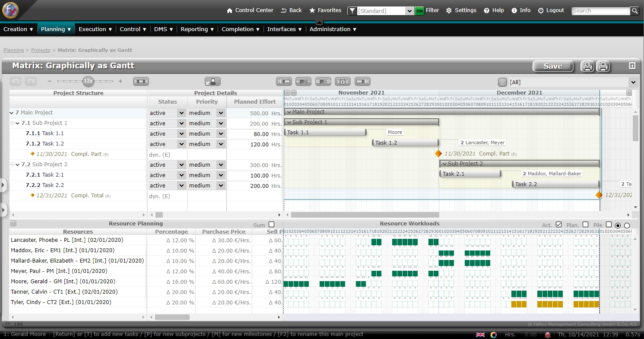Click the 12x zoom slider handle
Image resolution: width=644 pixels, height=339 pixels.
88,81
